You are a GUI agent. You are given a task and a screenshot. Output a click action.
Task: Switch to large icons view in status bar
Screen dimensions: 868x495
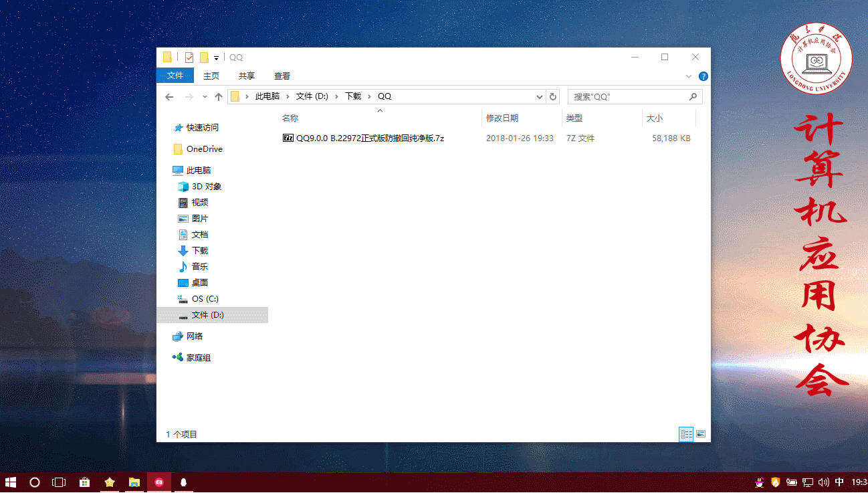pos(701,434)
